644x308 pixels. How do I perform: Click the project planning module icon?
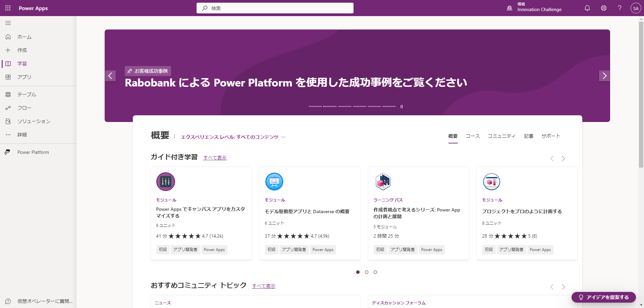pyautogui.click(x=492, y=182)
